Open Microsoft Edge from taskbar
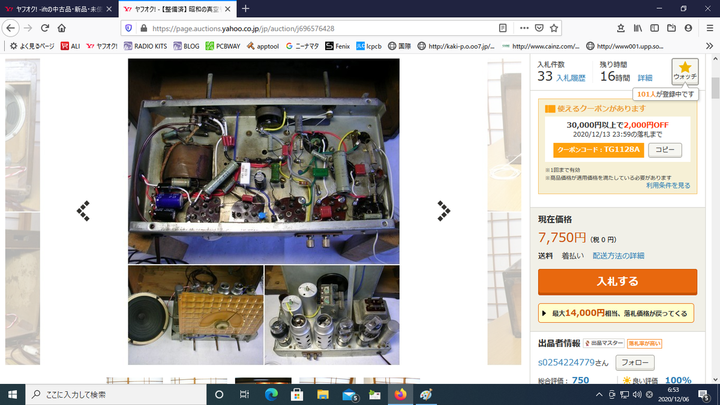 tap(271, 394)
